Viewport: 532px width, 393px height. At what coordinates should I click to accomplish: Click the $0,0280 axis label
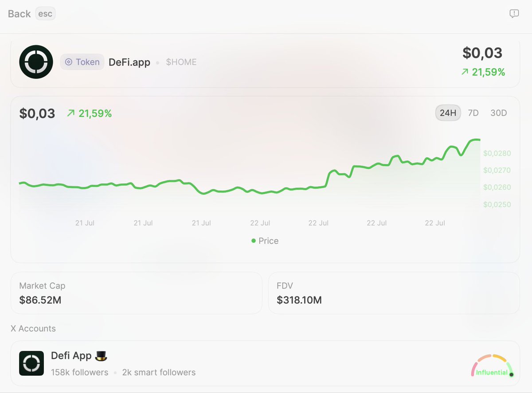point(497,153)
